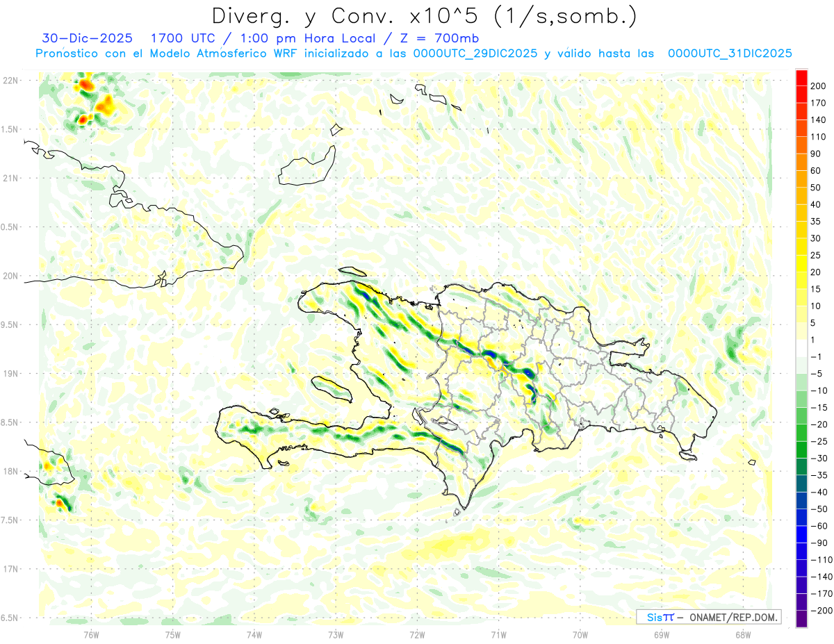Select the date text '30-Dic-2025'

(x=87, y=38)
